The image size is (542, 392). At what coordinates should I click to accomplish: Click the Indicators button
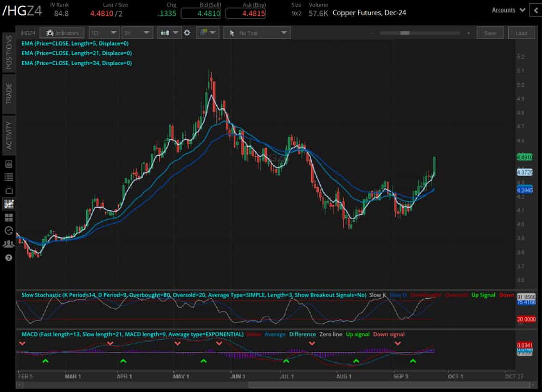(x=62, y=33)
